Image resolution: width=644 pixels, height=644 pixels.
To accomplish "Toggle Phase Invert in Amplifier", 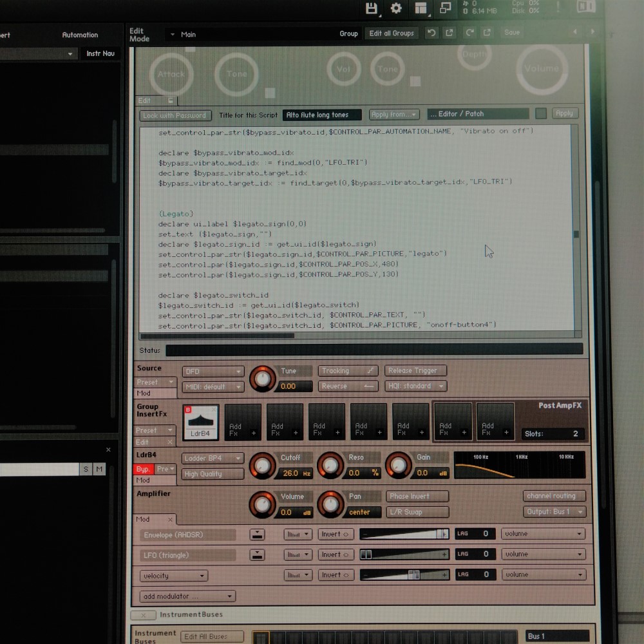I will pos(417,497).
